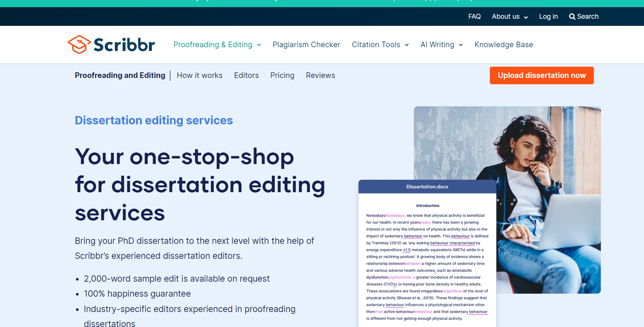Image resolution: width=644 pixels, height=327 pixels.
Task: Click Log in
Action: tap(548, 16)
